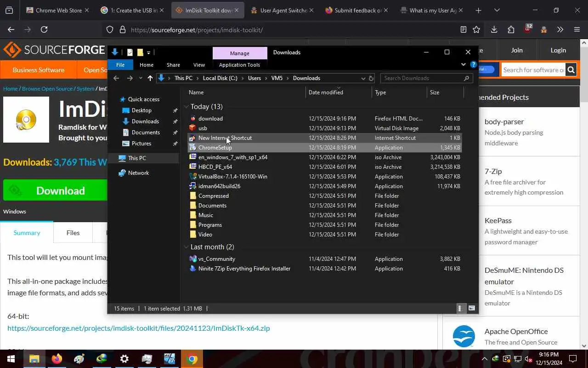Open Customize Quick Access Toolbar dropdown

(148, 52)
